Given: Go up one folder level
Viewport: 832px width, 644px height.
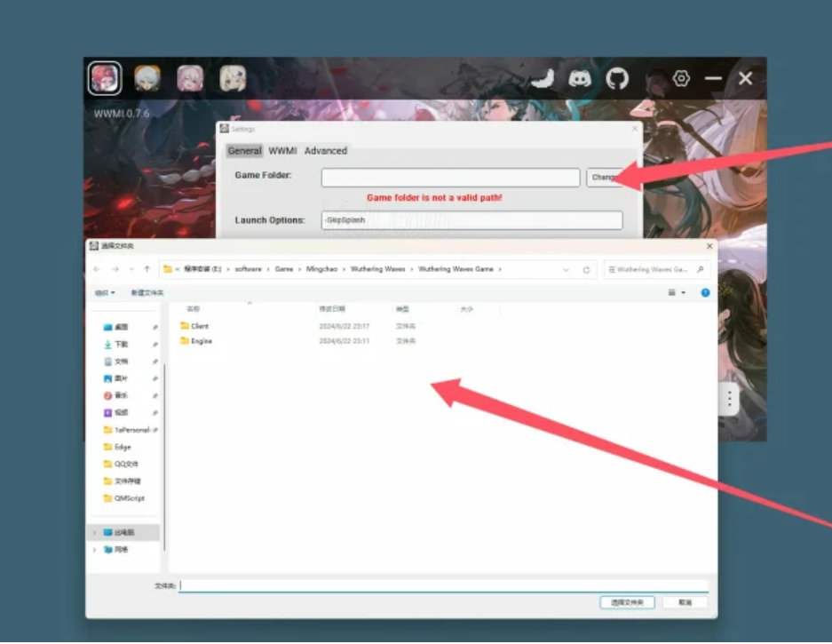Looking at the screenshot, I should click(x=147, y=269).
